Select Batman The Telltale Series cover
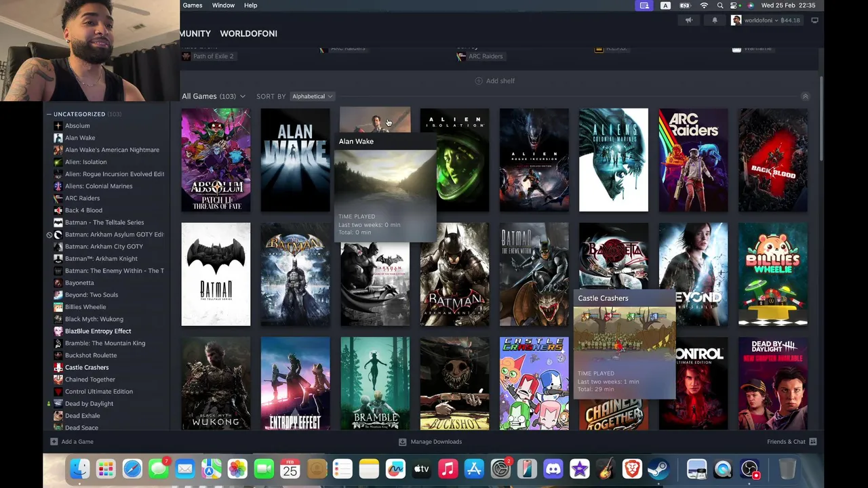868x488 pixels. pyautogui.click(x=216, y=274)
